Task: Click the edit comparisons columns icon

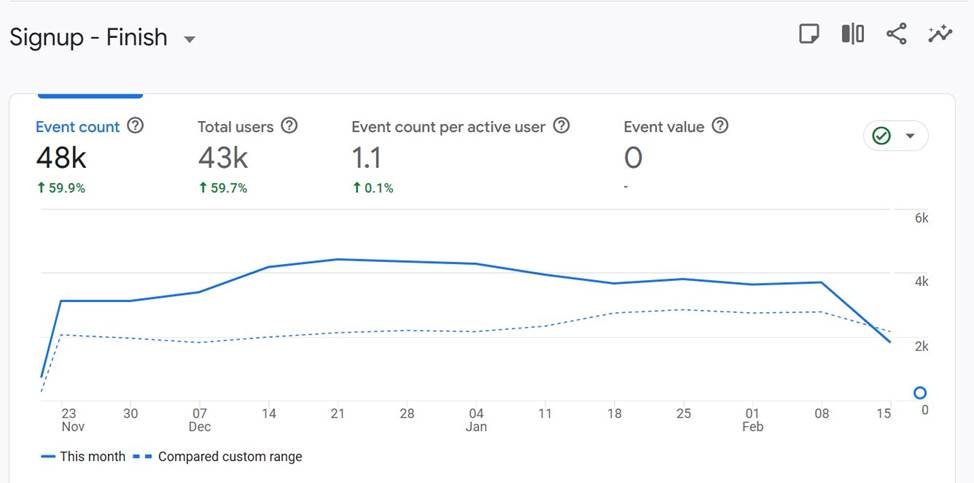Action: pos(852,35)
